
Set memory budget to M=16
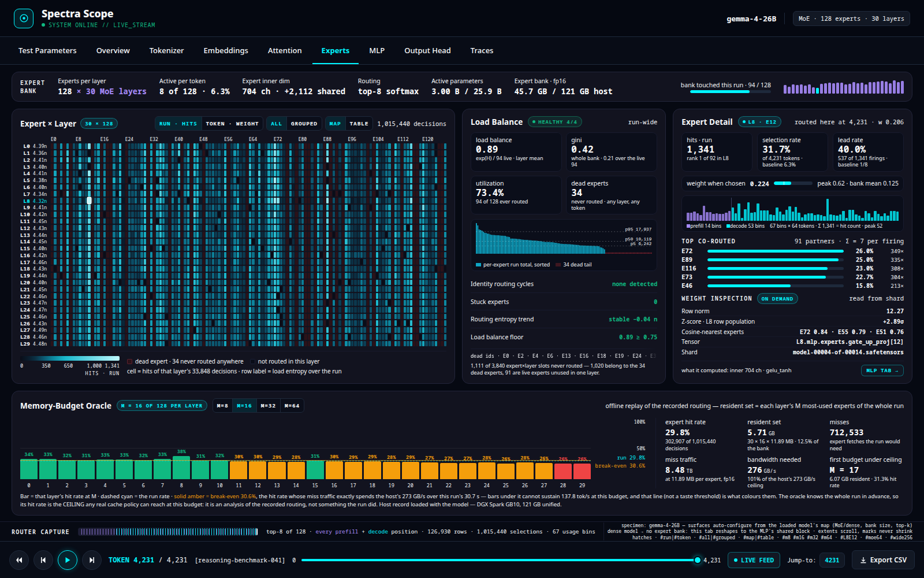point(244,406)
